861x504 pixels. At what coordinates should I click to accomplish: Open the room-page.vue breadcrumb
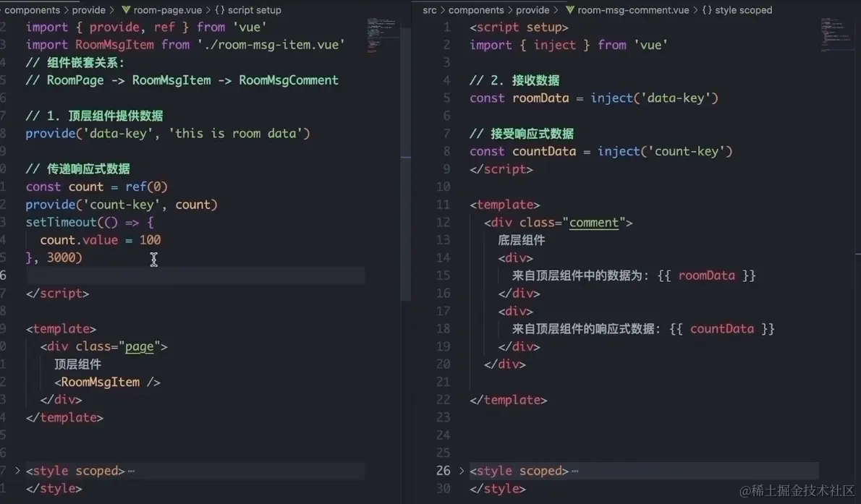click(x=167, y=10)
